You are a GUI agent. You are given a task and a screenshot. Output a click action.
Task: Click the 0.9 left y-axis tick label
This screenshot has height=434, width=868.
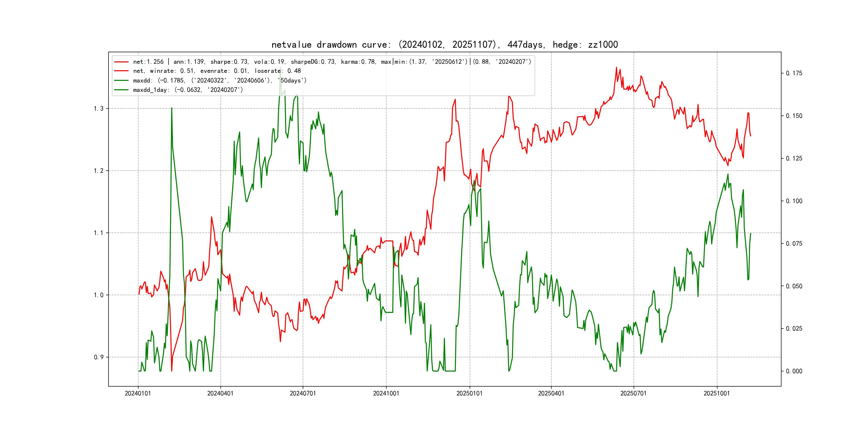coord(98,357)
